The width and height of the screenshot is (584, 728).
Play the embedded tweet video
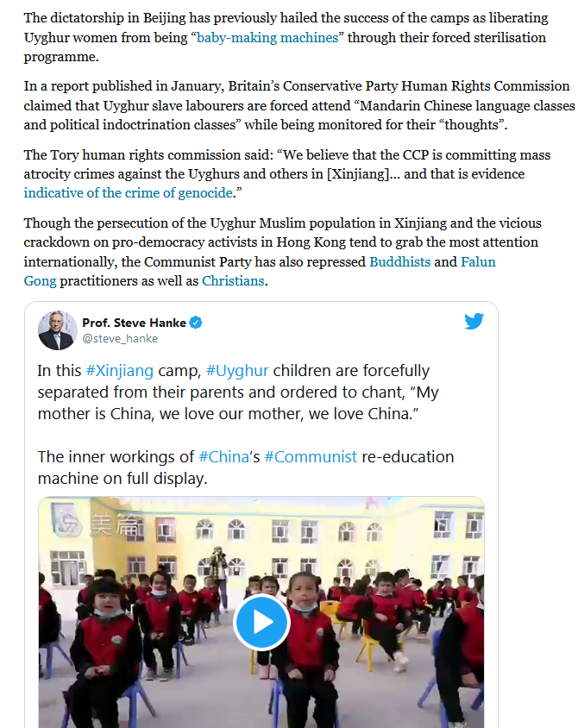pos(261,622)
